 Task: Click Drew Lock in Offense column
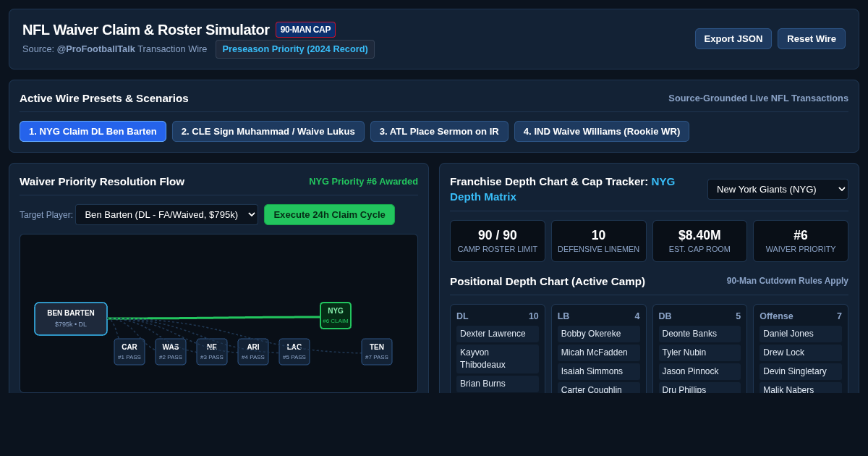click(801, 352)
